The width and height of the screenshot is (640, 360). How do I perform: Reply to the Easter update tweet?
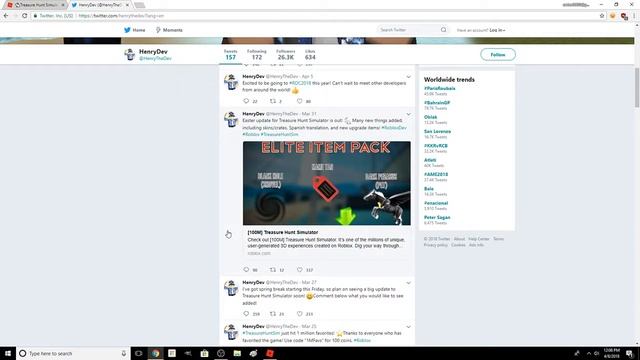246,269
